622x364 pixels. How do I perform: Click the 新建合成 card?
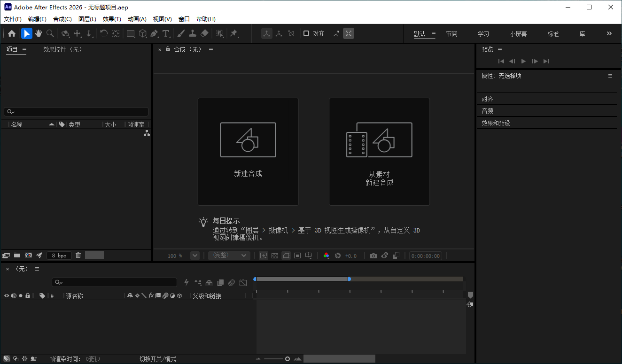248,152
